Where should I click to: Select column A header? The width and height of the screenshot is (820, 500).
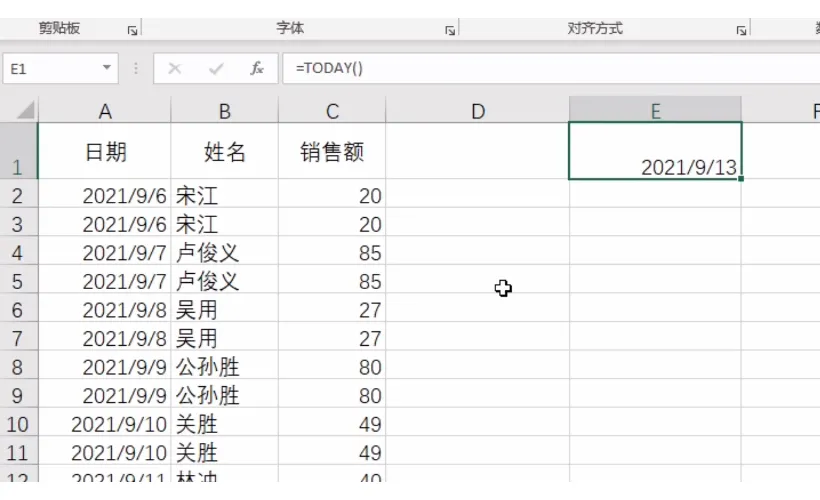click(104, 111)
